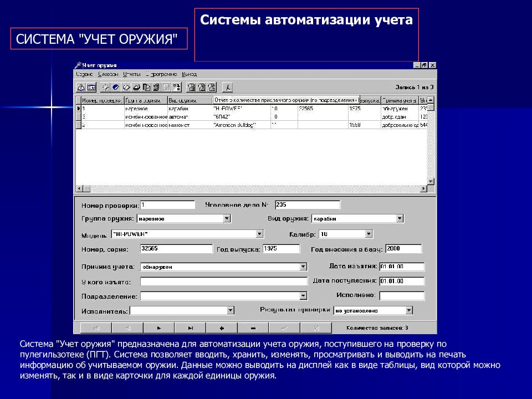Expand the Подразделение dropdown

303,296
